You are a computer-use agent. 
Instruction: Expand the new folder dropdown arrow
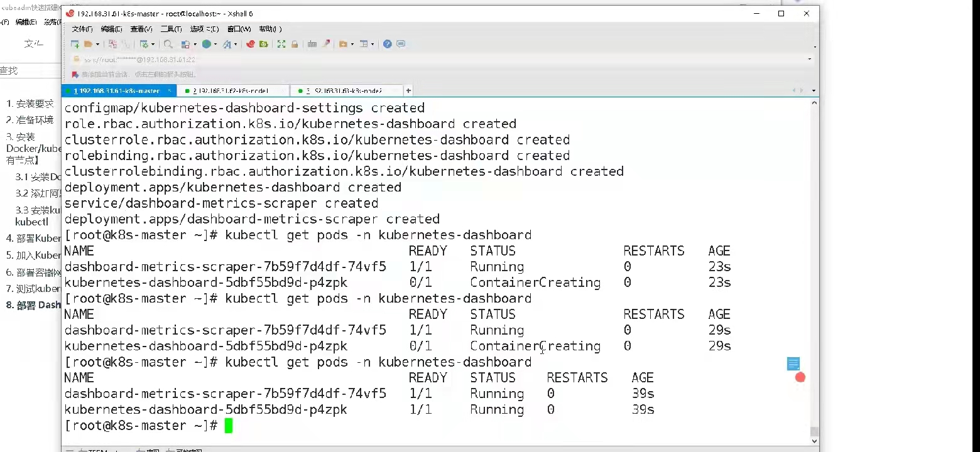[352, 44]
